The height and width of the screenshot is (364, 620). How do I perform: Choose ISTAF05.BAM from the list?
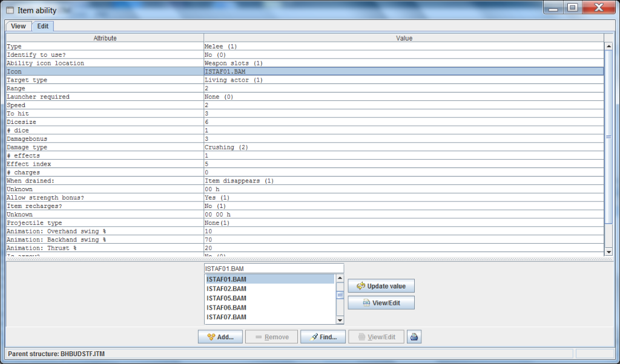coord(226,298)
